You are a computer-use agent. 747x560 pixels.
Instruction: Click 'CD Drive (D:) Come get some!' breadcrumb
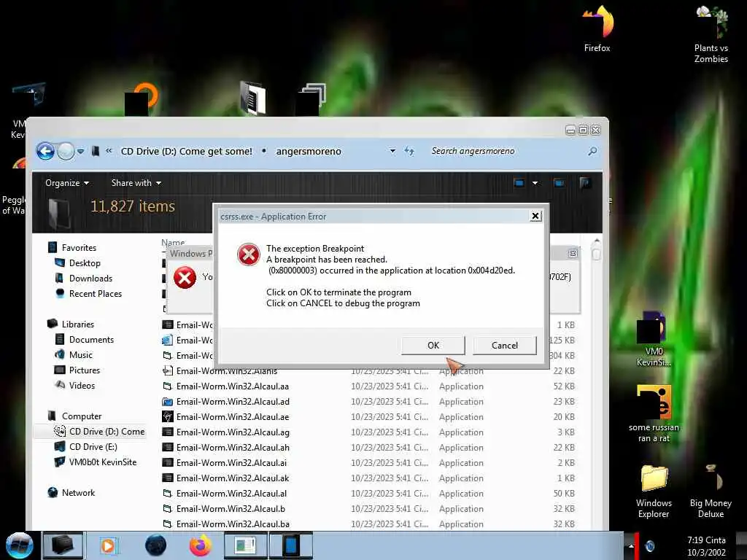click(187, 152)
